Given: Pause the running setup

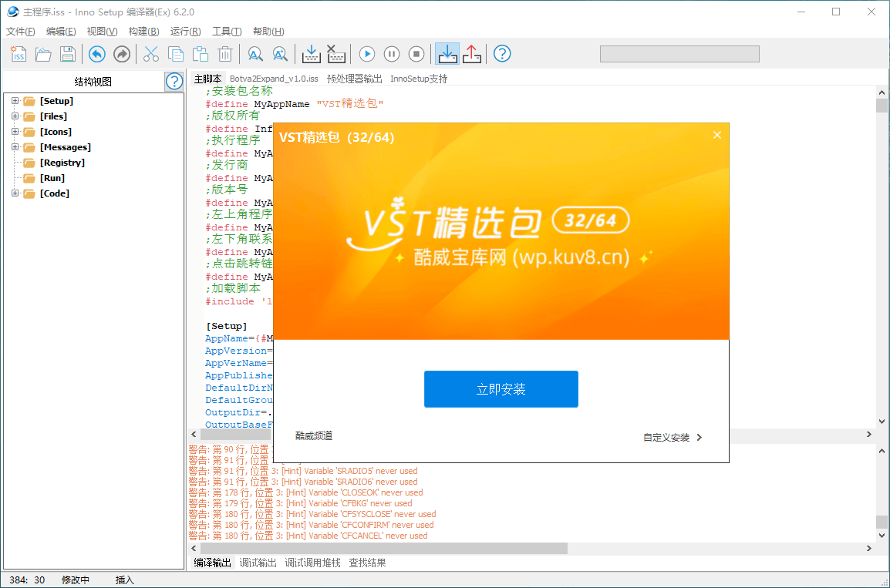Looking at the screenshot, I should 392,54.
